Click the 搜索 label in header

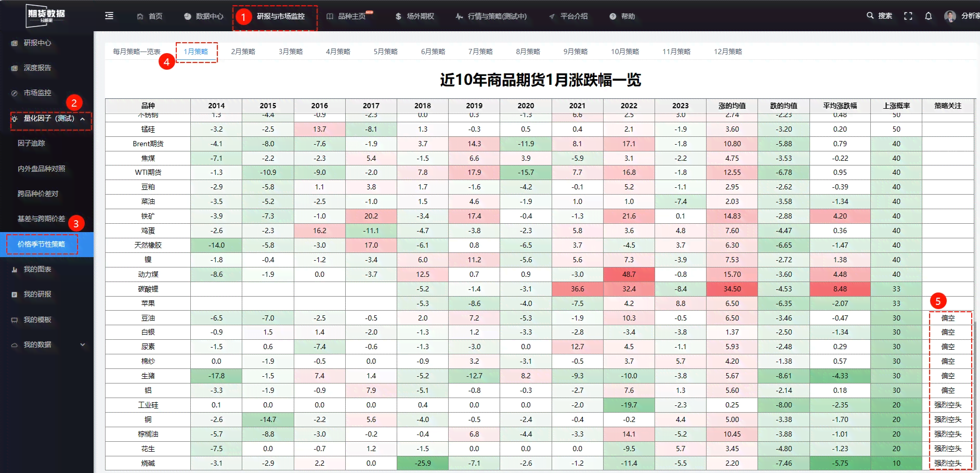point(885,16)
